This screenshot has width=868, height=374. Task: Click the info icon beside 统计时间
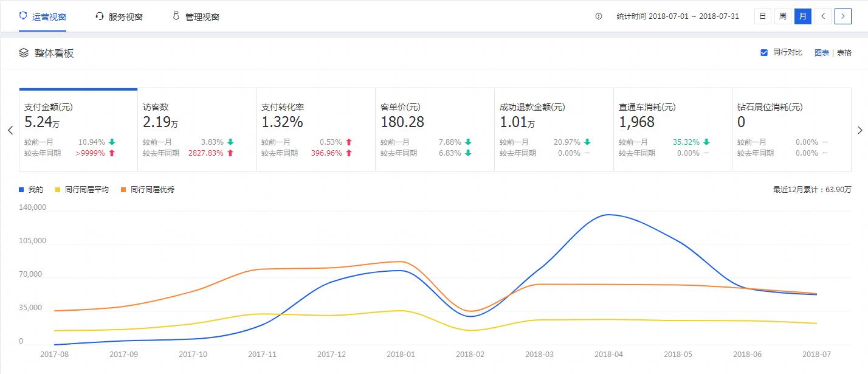(599, 16)
